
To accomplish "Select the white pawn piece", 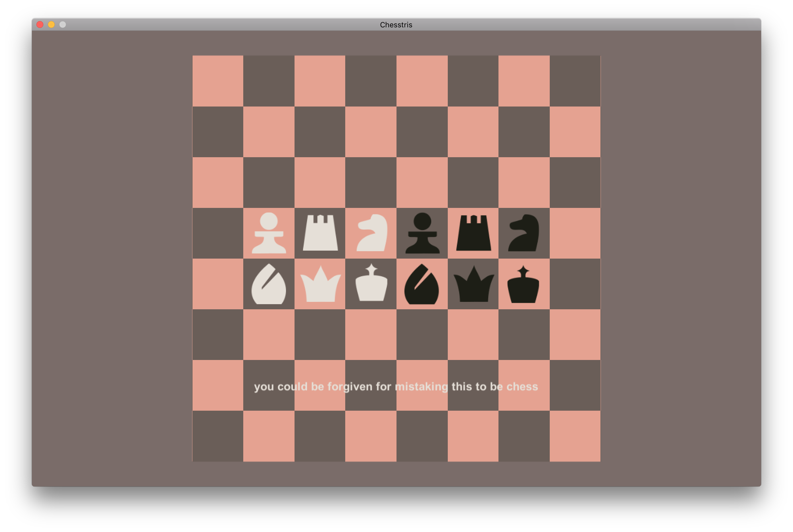I will [x=269, y=233].
